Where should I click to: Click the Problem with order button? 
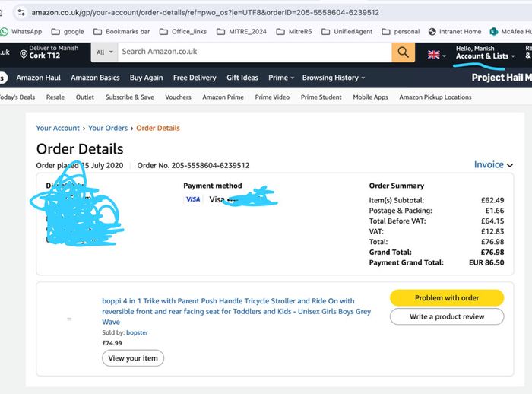(447, 298)
